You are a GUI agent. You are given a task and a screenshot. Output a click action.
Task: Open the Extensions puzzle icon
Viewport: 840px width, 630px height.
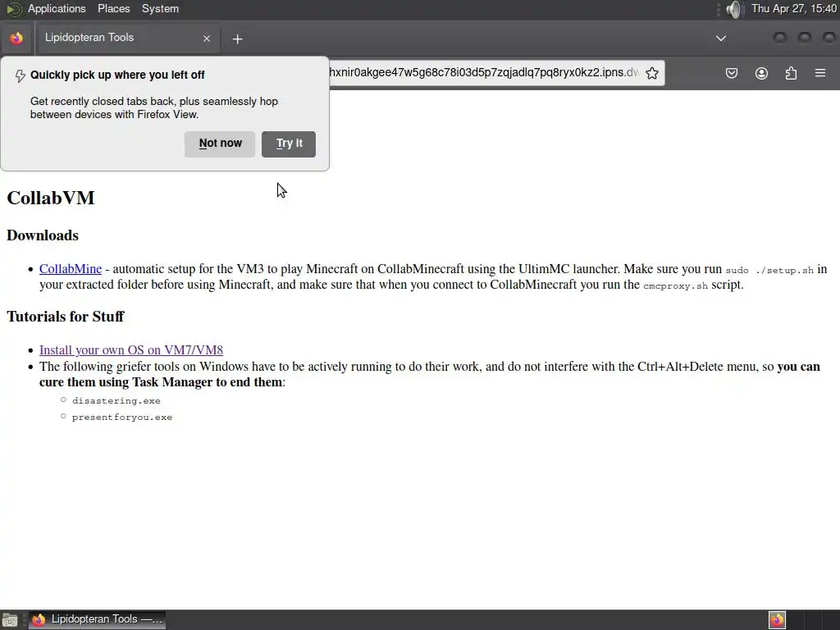click(791, 73)
